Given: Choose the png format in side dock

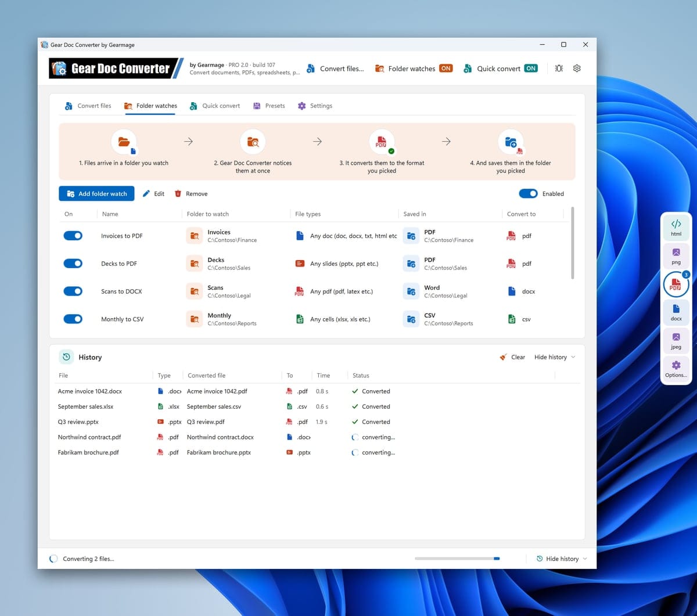Looking at the screenshot, I should click(676, 256).
